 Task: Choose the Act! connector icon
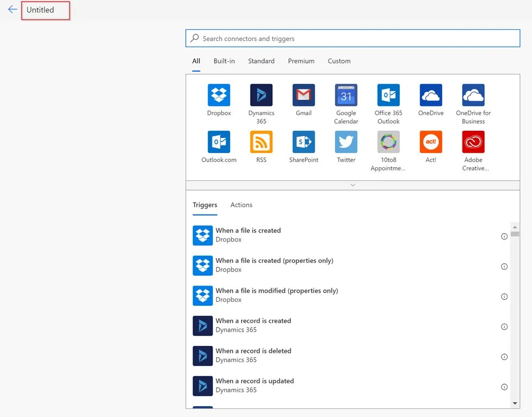[431, 142]
